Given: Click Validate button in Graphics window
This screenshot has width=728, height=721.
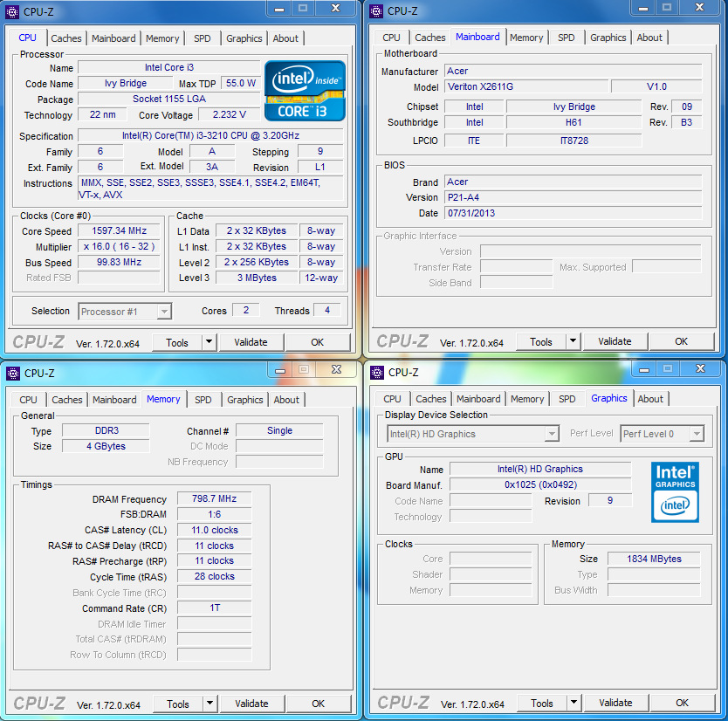Looking at the screenshot, I should pyautogui.click(x=615, y=703).
